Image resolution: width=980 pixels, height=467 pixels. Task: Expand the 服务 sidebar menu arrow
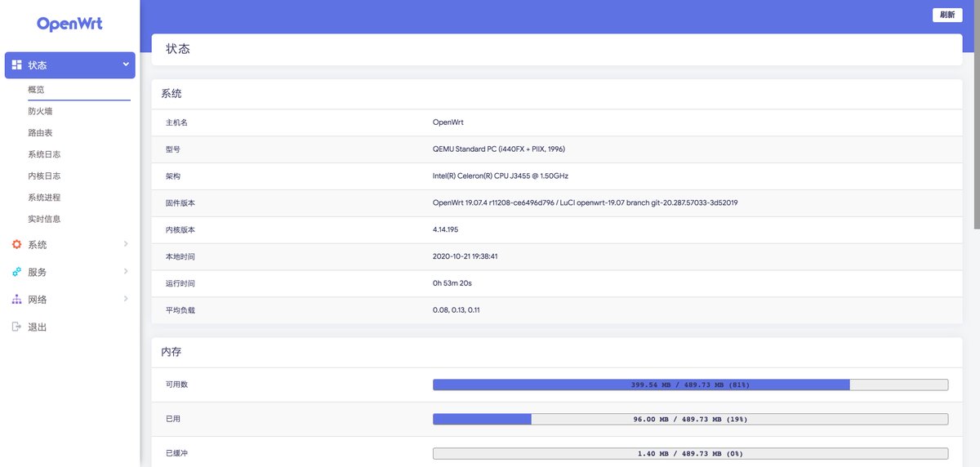pyautogui.click(x=126, y=271)
